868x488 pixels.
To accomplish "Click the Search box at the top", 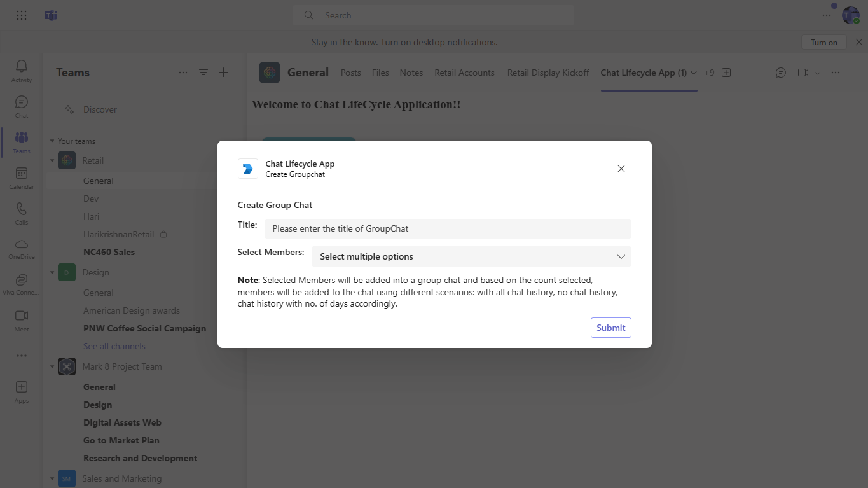I will click(x=433, y=15).
